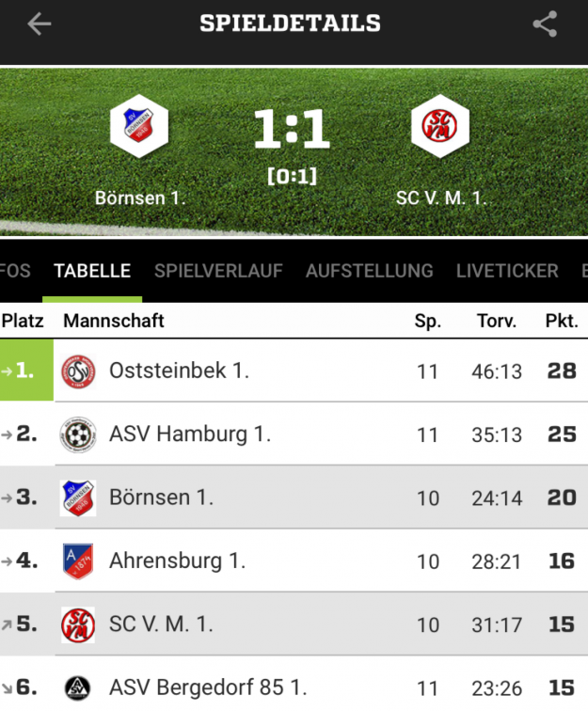Tap the ASV Hamburg soccer ball logo
Viewport: 588px width, 711px height.
(x=78, y=434)
